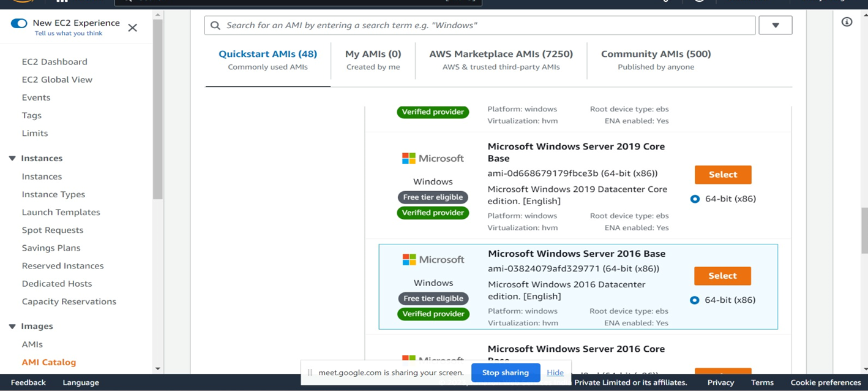Screen dimensions: 868x391
Task: Click the topmost Verified provider badge
Action: (x=433, y=112)
